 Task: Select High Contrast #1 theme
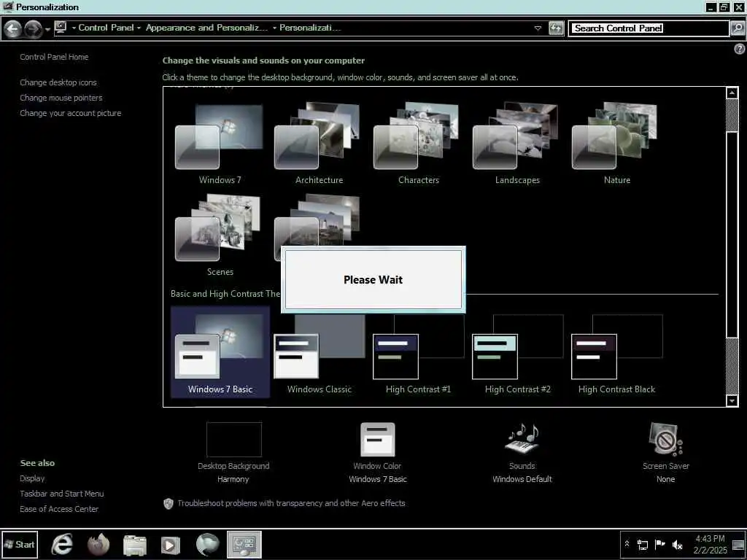[x=418, y=354]
